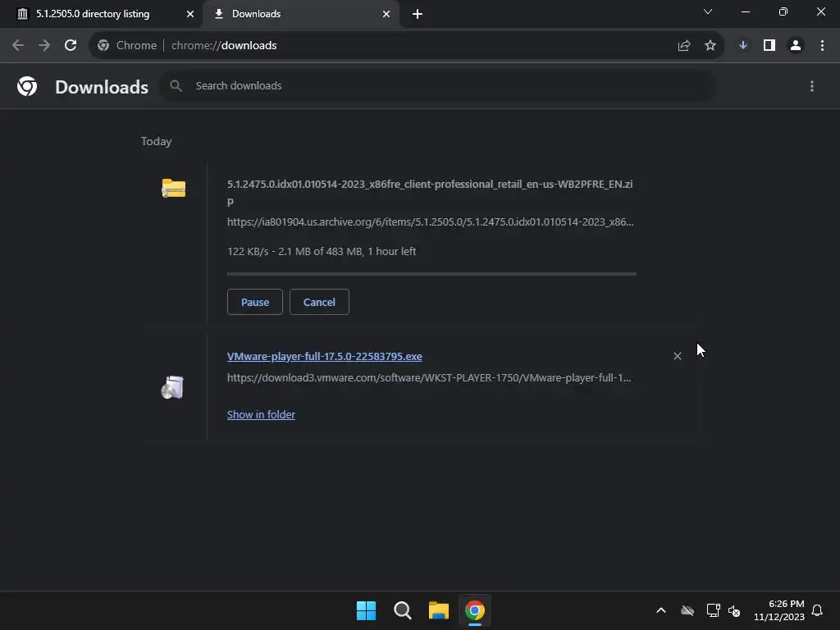Click the VMware installer file icon
This screenshot has height=630, width=840.
[172, 387]
